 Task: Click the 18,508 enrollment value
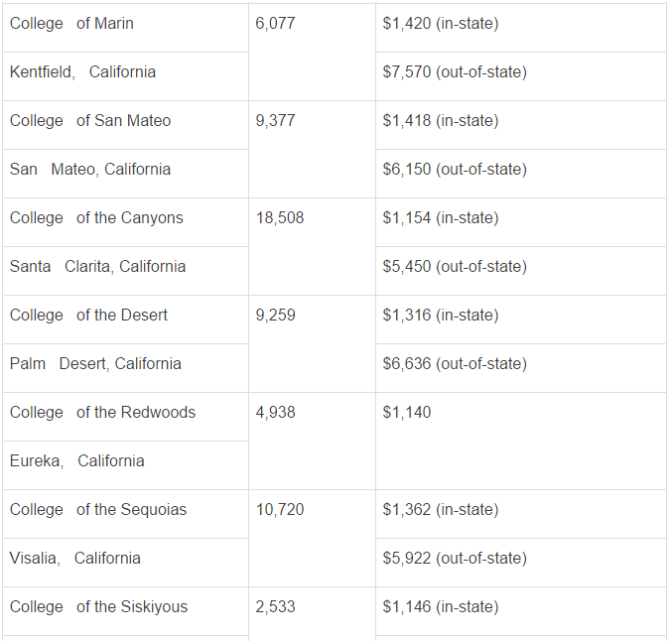pos(280,217)
